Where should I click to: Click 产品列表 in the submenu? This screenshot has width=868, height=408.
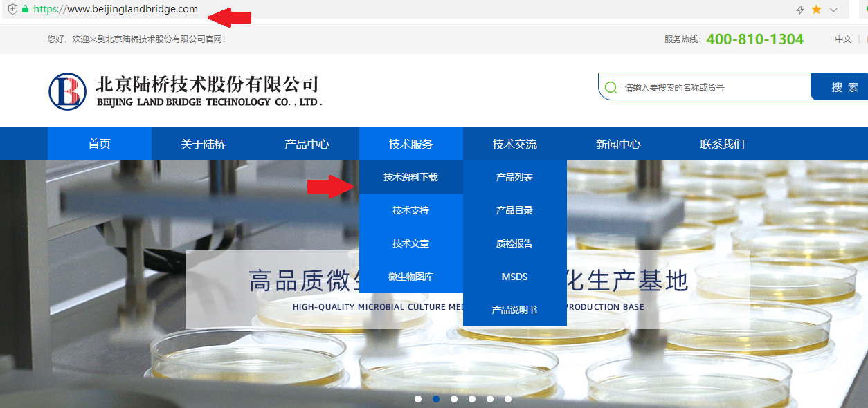pos(514,177)
